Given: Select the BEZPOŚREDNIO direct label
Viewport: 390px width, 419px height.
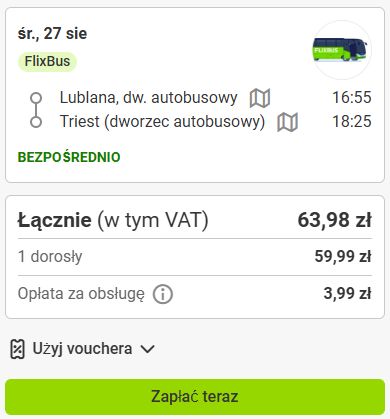Looking at the screenshot, I should point(69,157).
